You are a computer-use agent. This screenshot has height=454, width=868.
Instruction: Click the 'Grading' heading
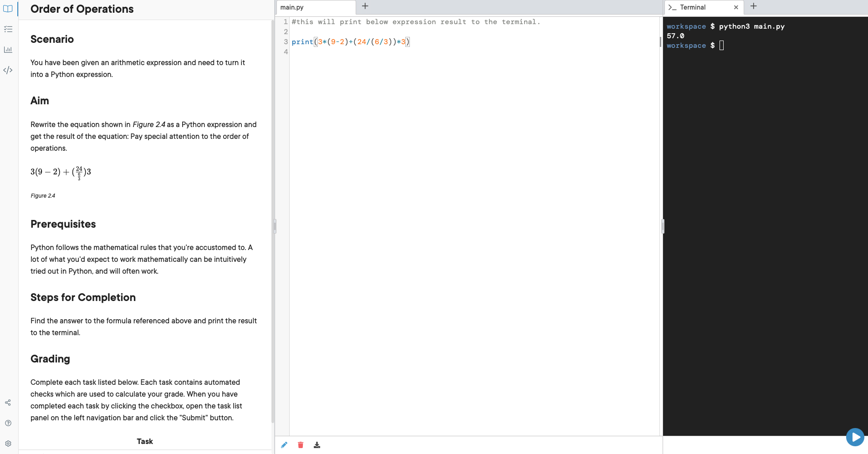click(x=50, y=359)
